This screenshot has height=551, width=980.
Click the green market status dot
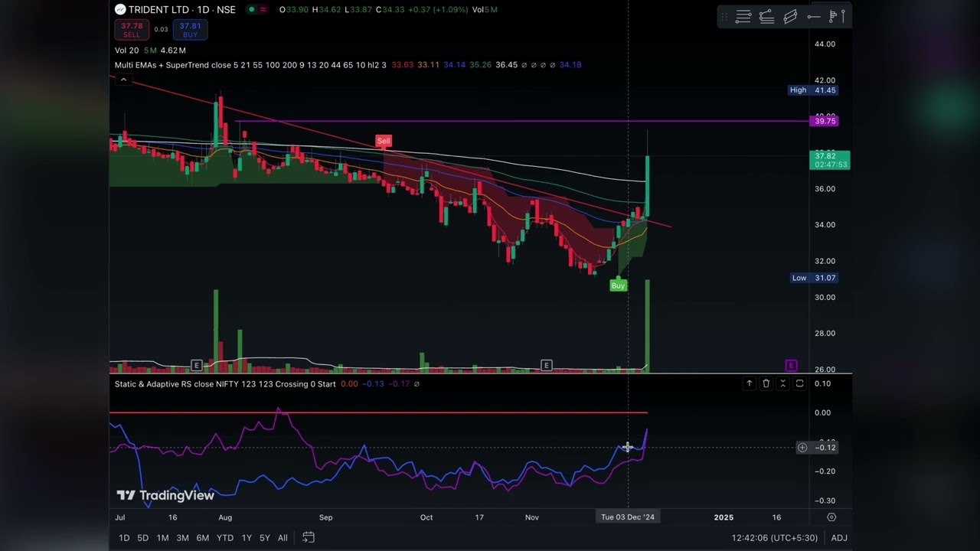pos(251,9)
